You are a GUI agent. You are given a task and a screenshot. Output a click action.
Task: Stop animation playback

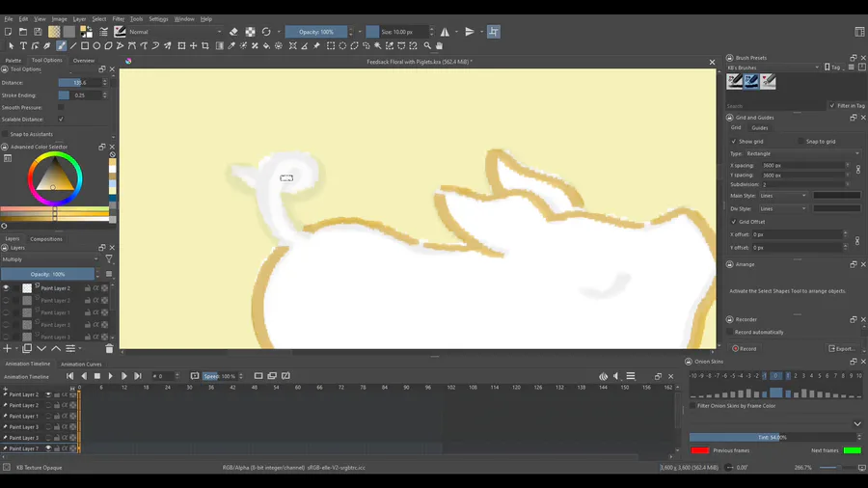click(x=96, y=376)
